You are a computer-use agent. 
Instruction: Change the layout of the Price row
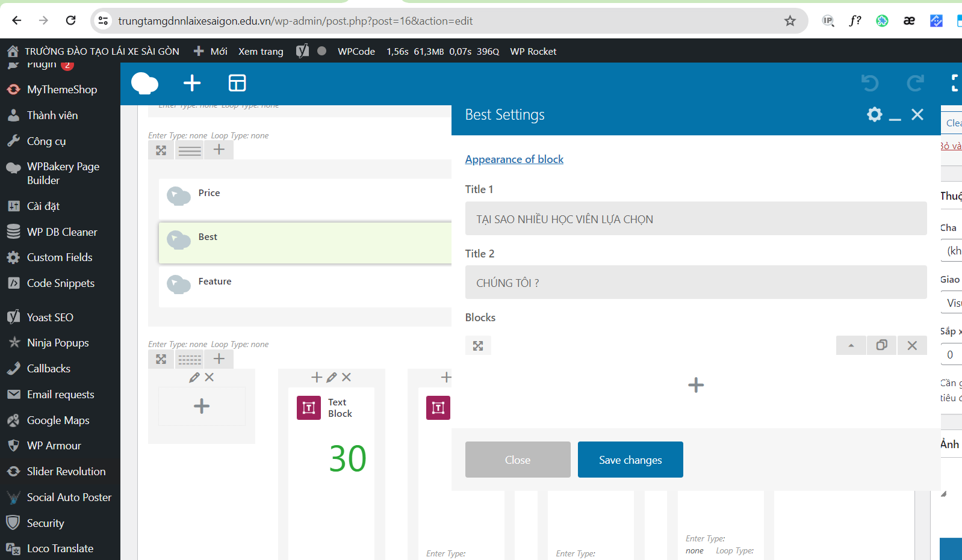[190, 150]
